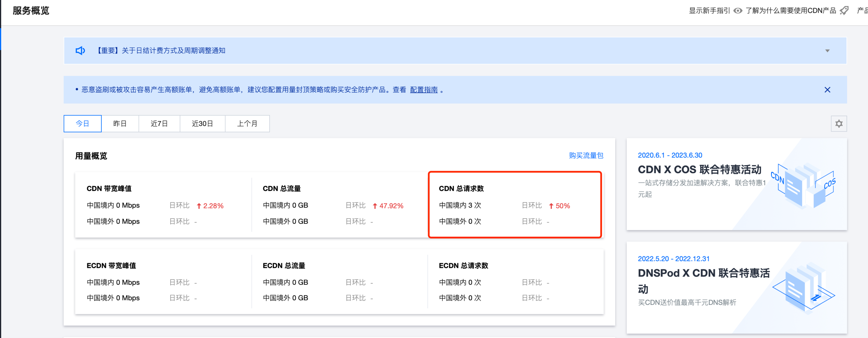Click the 显示新手指引 text
The image size is (868, 338).
(709, 11)
